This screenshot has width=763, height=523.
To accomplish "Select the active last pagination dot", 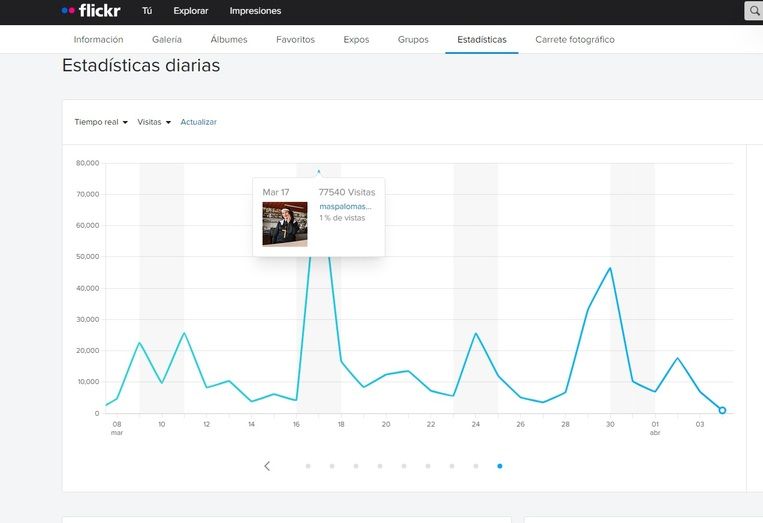I will [x=500, y=466].
